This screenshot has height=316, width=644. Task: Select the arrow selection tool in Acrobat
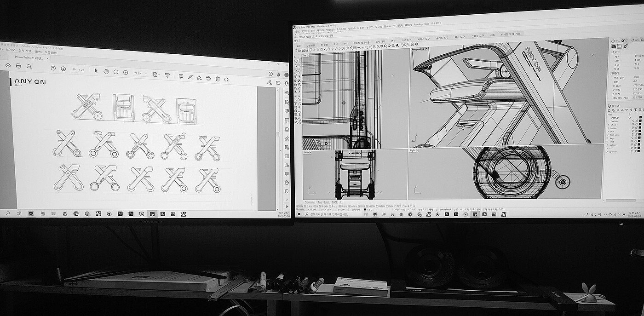click(x=96, y=70)
